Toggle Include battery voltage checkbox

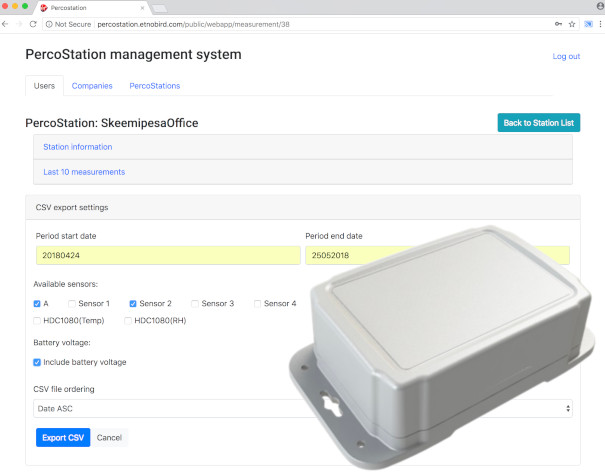pyautogui.click(x=37, y=362)
